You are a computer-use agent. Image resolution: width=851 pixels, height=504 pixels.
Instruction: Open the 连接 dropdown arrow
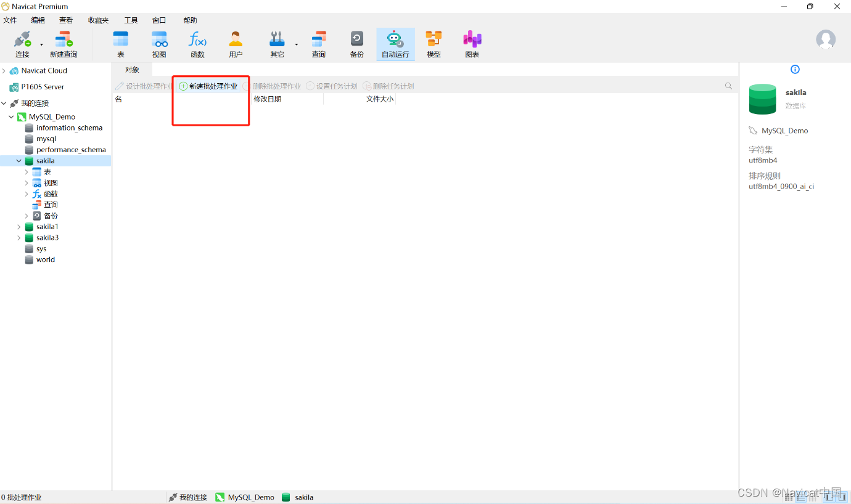pos(42,45)
